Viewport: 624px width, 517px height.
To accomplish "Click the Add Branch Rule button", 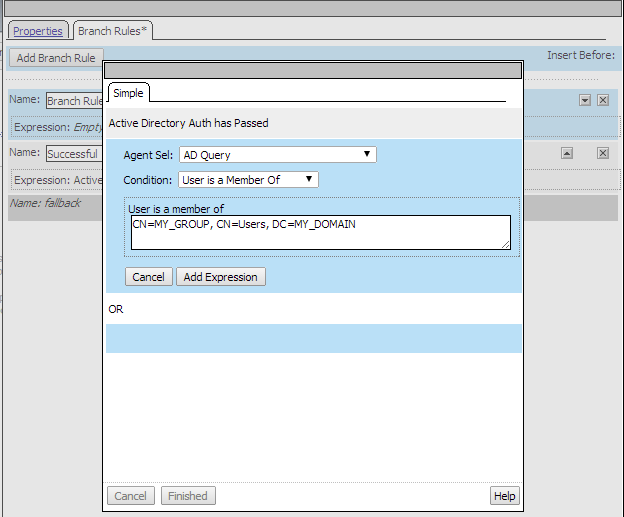I will 56,58.
